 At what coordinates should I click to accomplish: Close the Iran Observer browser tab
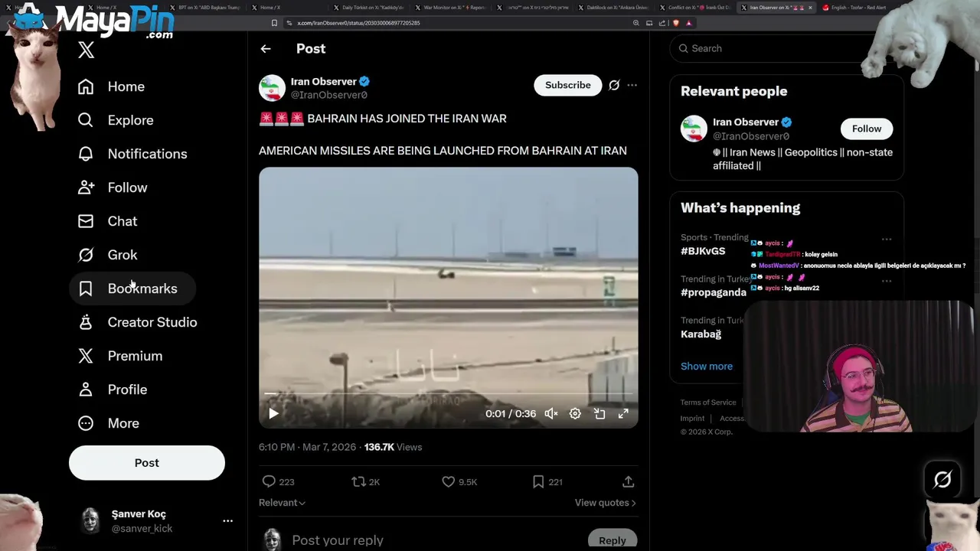810,8
